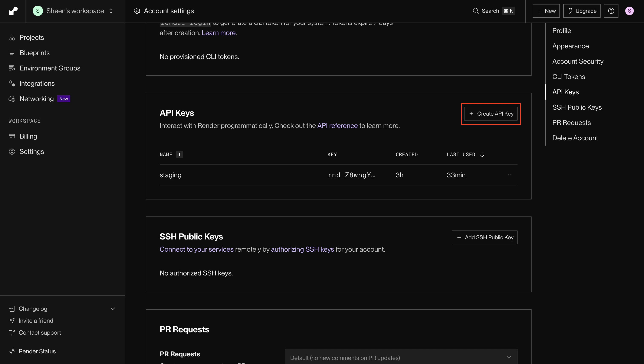The height and width of the screenshot is (364, 644).
Task: Open Projects in sidebar
Action: (32, 37)
